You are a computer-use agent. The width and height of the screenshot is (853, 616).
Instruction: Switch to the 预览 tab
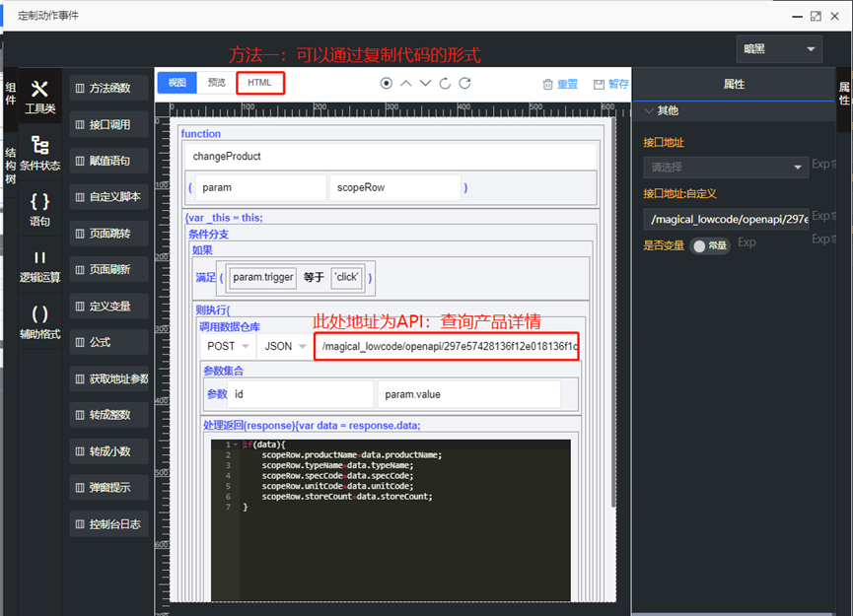pyautogui.click(x=217, y=83)
